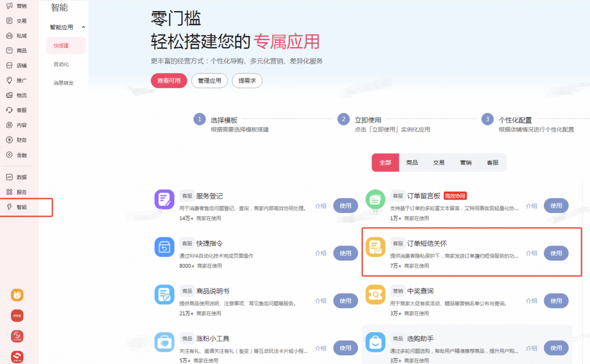The height and width of the screenshot is (364, 590).
Task: Click the 中奖查询 orange ticket icon
Action: click(x=375, y=295)
